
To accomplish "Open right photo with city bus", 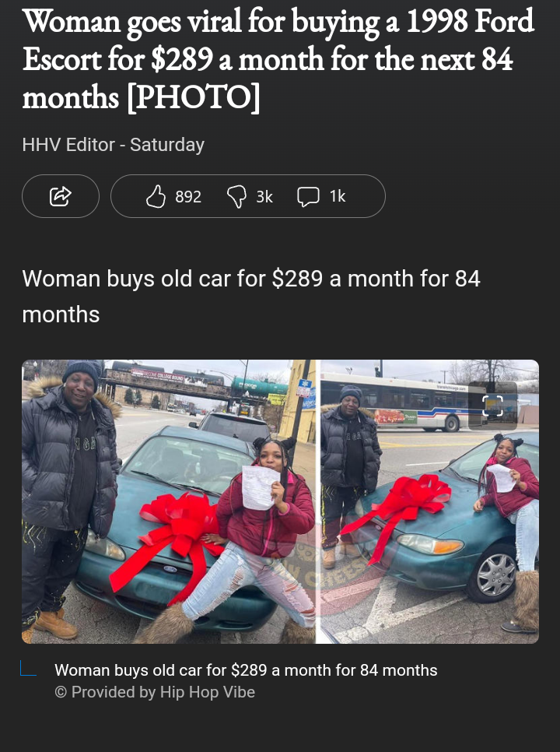I will (429, 501).
